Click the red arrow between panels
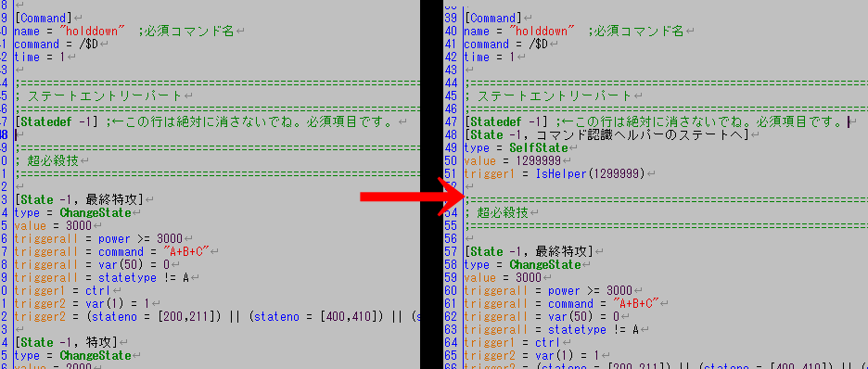 point(413,197)
